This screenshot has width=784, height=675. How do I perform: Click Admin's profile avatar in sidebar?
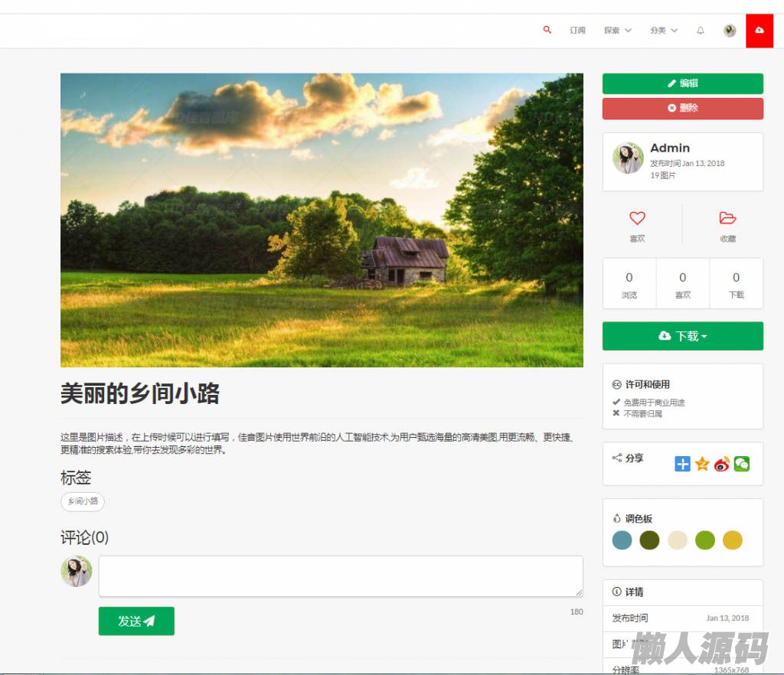(x=628, y=158)
